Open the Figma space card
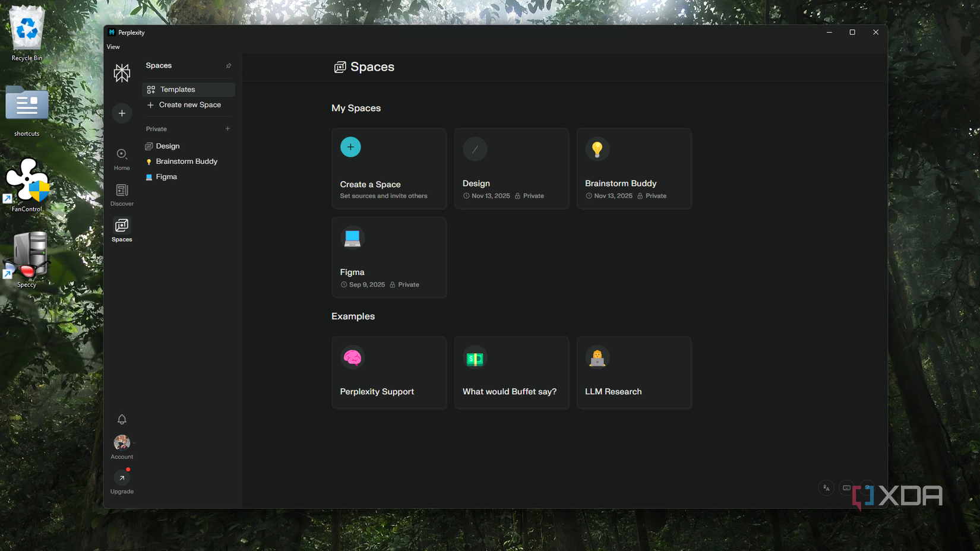The height and width of the screenshot is (551, 980). [389, 257]
